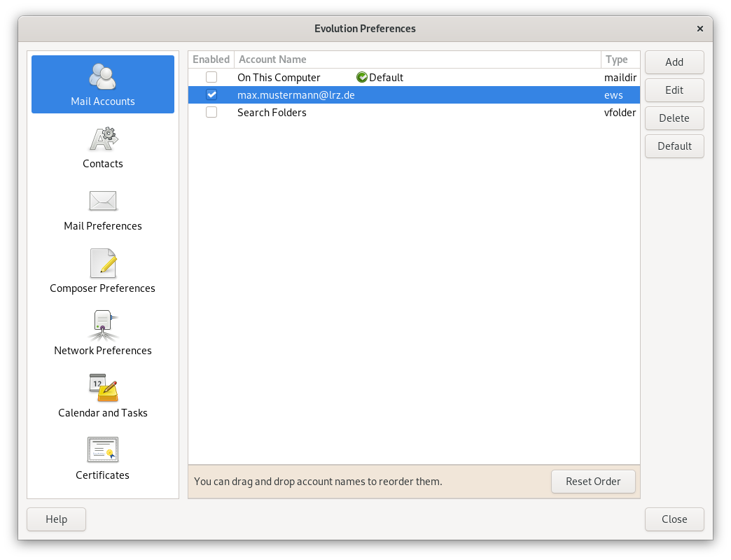The height and width of the screenshot is (560, 731).
Task: Enable the On This Computer account
Action: click(x=211, y=77)
